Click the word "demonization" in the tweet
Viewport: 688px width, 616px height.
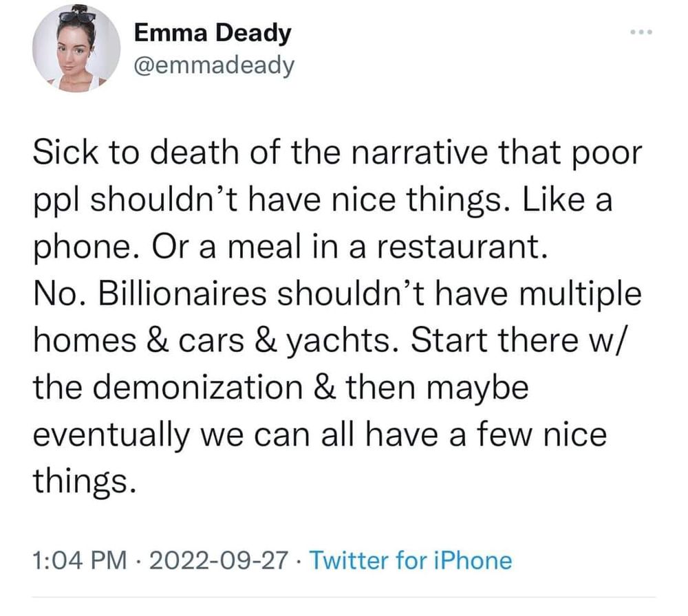(x=197, y=388)
